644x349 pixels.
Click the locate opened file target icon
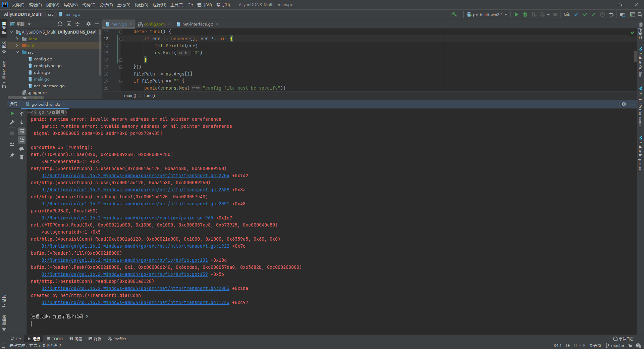pyautogui.click(x=60, y=24)
